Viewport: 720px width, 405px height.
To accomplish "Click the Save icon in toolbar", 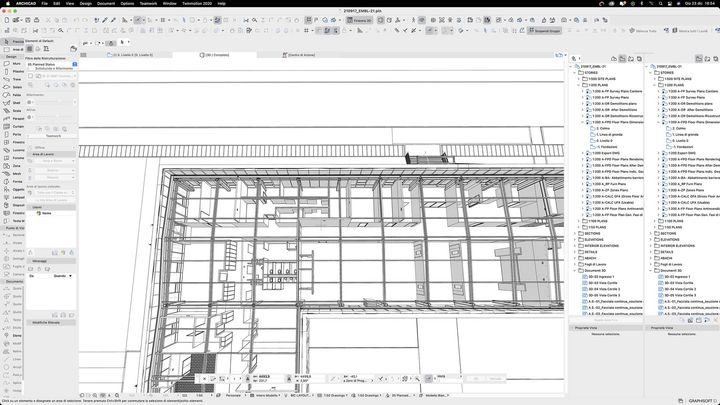I will coord(28,20).
